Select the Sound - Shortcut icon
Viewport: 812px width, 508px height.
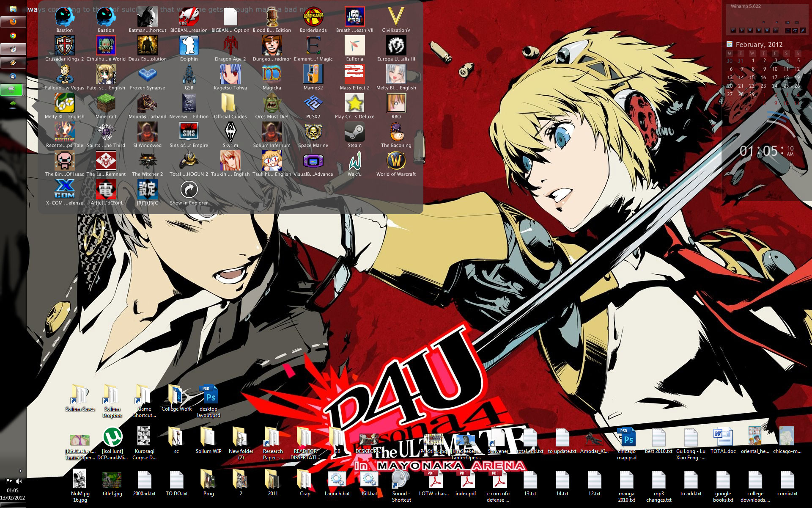pyautogui.click(x=401, y=486)
